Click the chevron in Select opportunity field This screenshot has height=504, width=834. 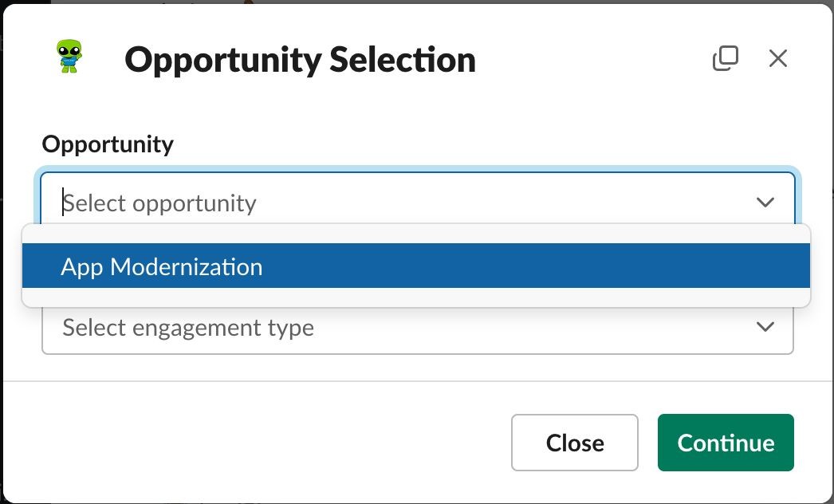click(765, 203)
